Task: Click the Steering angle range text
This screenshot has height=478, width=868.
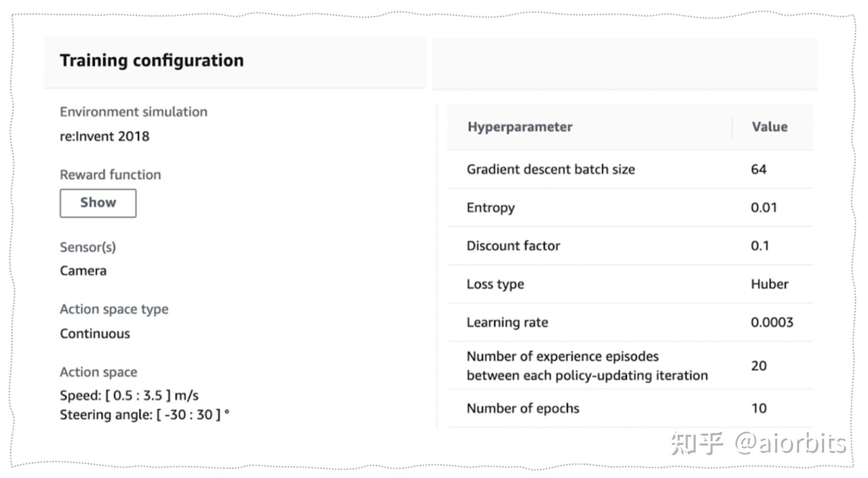Action: point(145,414)
